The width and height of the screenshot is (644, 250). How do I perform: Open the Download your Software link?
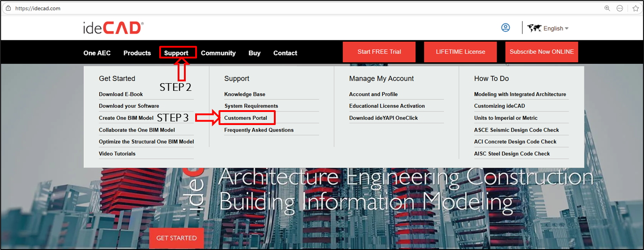129,106
